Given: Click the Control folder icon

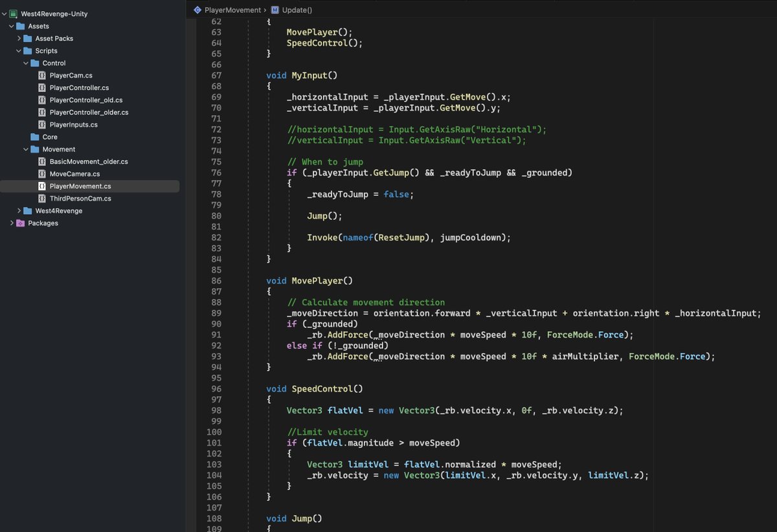Looking at the screenshot, I should tap(35, 63).
